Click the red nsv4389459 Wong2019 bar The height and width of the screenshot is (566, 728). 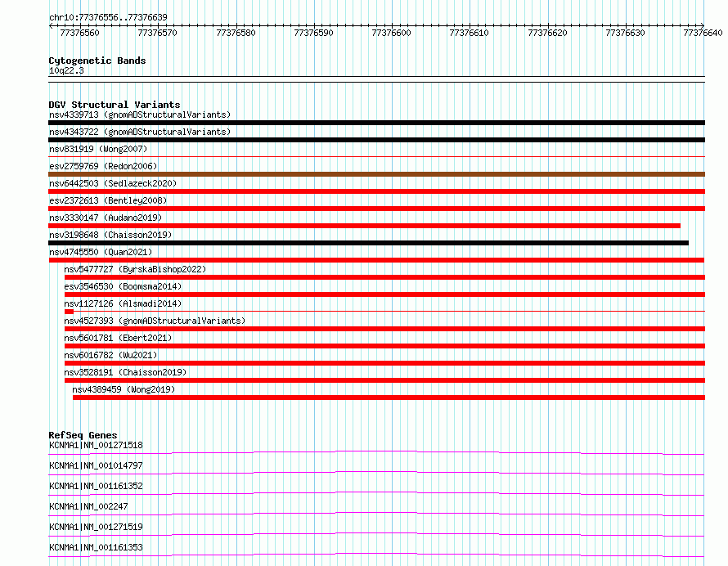click(389, 398)
